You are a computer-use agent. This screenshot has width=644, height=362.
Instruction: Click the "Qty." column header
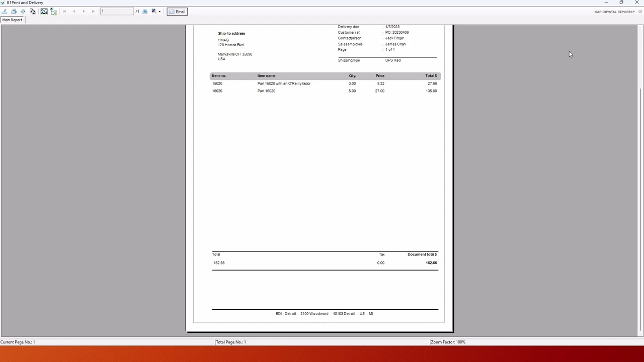point(352,76)
